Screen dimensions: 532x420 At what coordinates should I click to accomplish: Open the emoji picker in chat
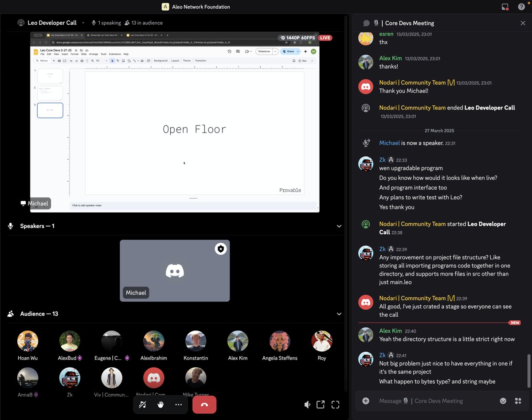503,401
